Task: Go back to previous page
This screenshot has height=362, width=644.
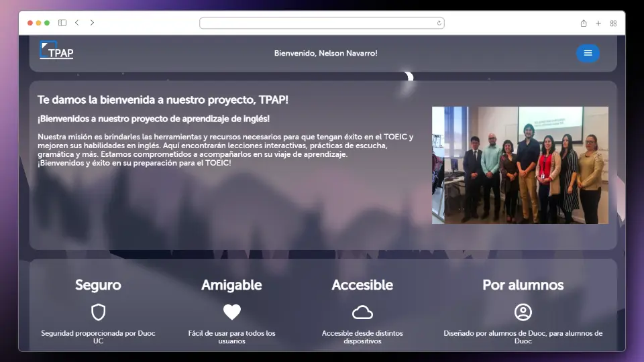Action: [x=77, y=23]
